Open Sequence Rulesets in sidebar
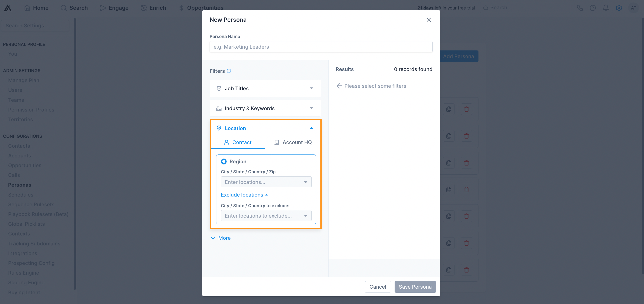644x304 pixels. pyautogui.click(x=31, y=204)
